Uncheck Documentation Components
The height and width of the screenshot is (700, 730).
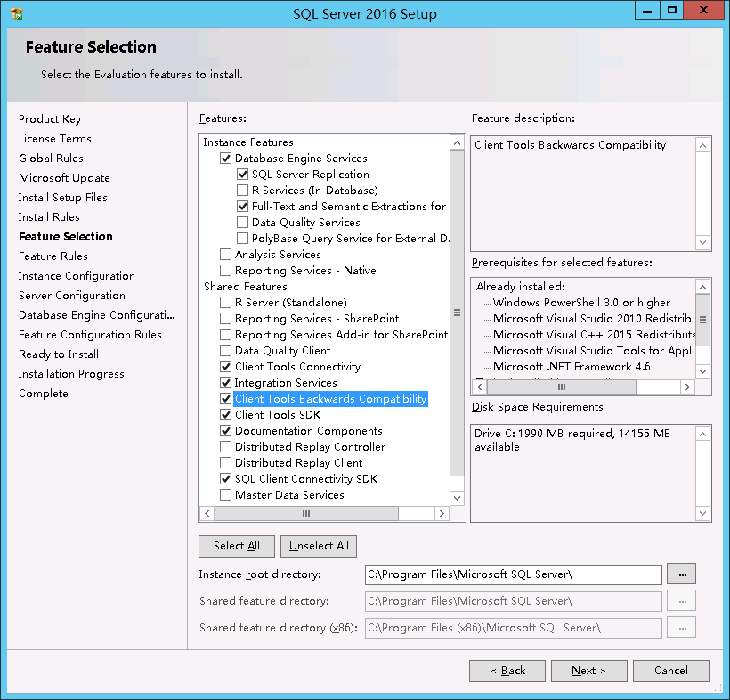coord(226,431)
